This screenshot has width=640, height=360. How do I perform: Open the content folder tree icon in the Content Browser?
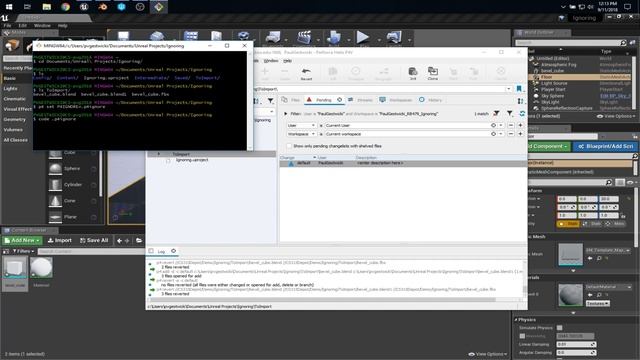(139, 240)
